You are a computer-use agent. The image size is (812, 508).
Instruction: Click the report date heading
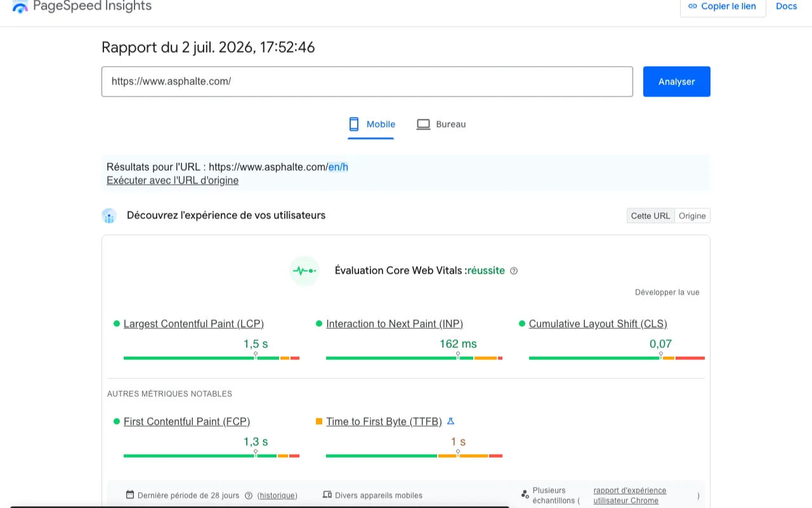click(x=208, y=48)
